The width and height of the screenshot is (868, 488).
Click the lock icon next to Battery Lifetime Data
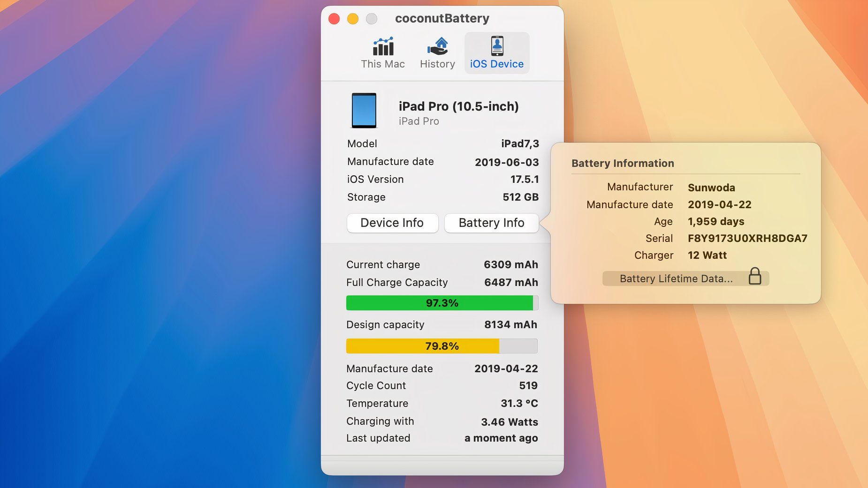[755, 277]
